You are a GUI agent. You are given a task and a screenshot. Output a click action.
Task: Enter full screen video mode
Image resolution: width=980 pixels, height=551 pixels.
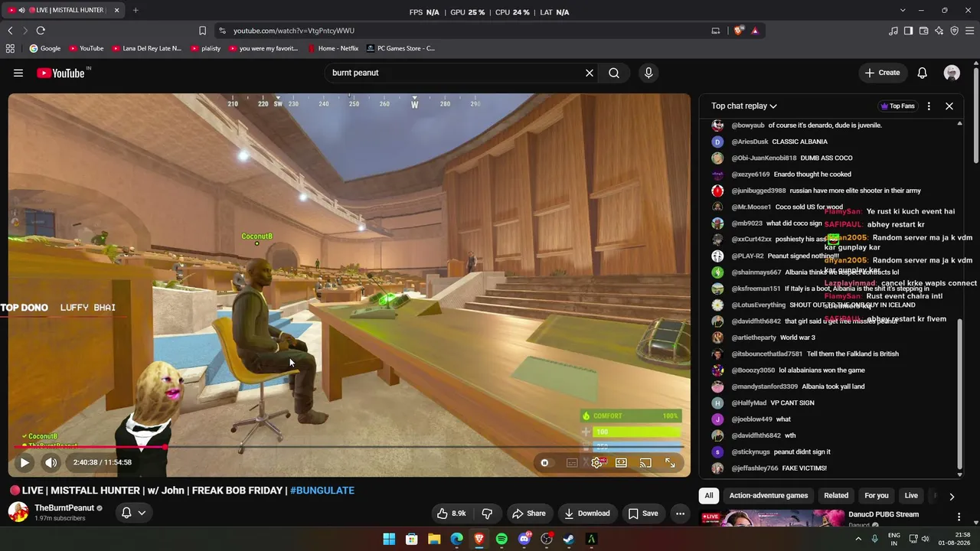coord(670,462)
